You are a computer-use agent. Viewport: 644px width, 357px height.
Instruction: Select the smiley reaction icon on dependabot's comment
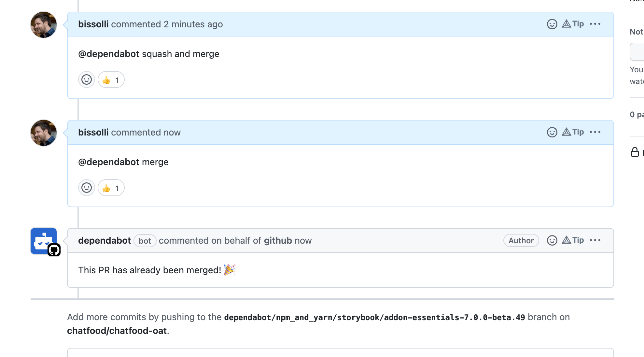[x=552, y=240]
